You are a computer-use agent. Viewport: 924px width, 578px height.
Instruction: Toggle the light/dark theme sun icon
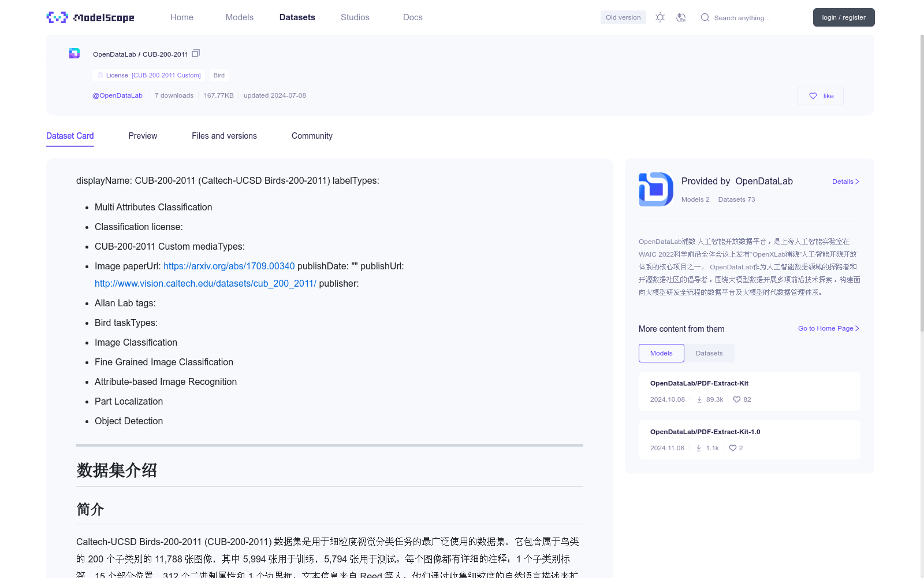pyautogui.click(x=660, y=17)
